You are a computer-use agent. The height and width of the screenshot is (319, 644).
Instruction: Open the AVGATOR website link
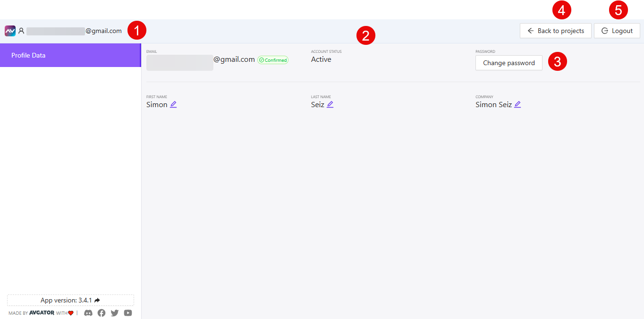pos(42,312)
